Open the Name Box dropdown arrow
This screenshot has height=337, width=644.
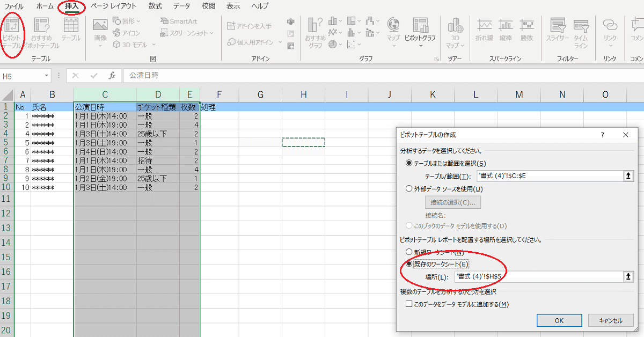(x=47, y=76)
